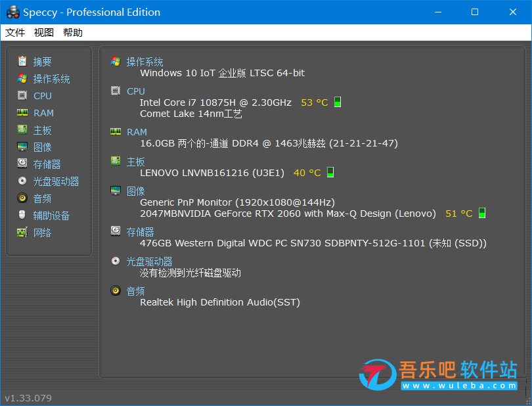Viewport: 532px width, 406px height.
Task: Open the 主板 heading link in main panel
Action: click(x=136, y=162)
